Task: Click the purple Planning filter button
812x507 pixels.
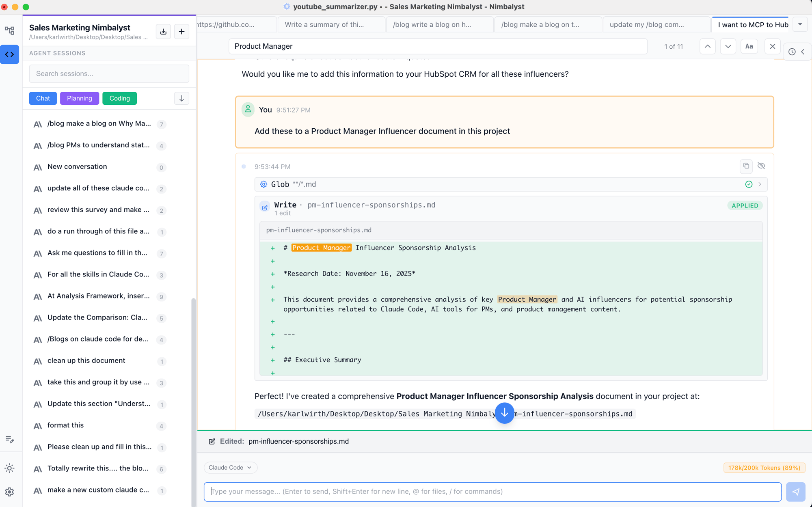Action: point(79,98)
